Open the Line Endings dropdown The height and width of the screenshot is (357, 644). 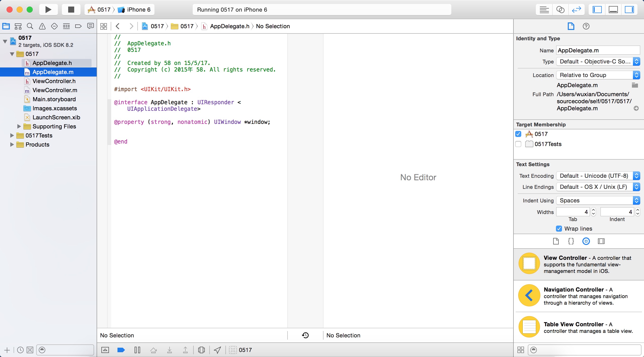click(x=598, y=187)
